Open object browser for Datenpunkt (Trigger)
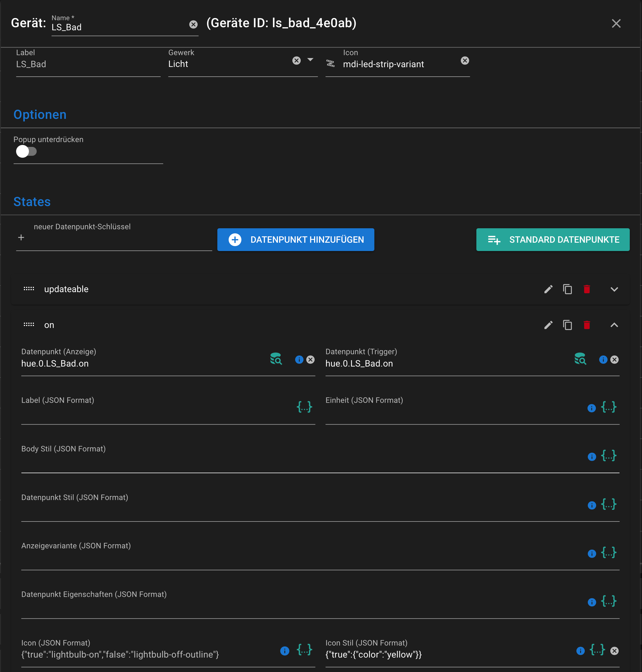Screen dimensions: 642x672 pyautogui.click(x=580, y=359)
